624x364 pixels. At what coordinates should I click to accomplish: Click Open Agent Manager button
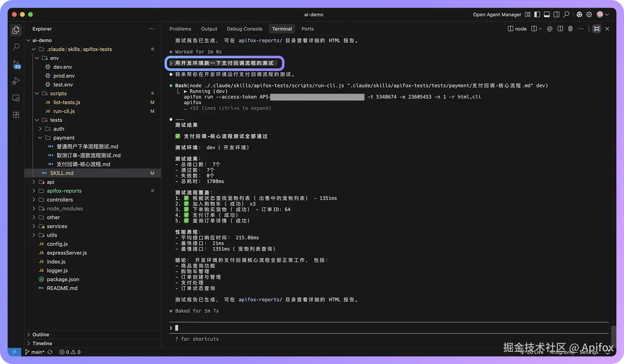tap(497, 14)
